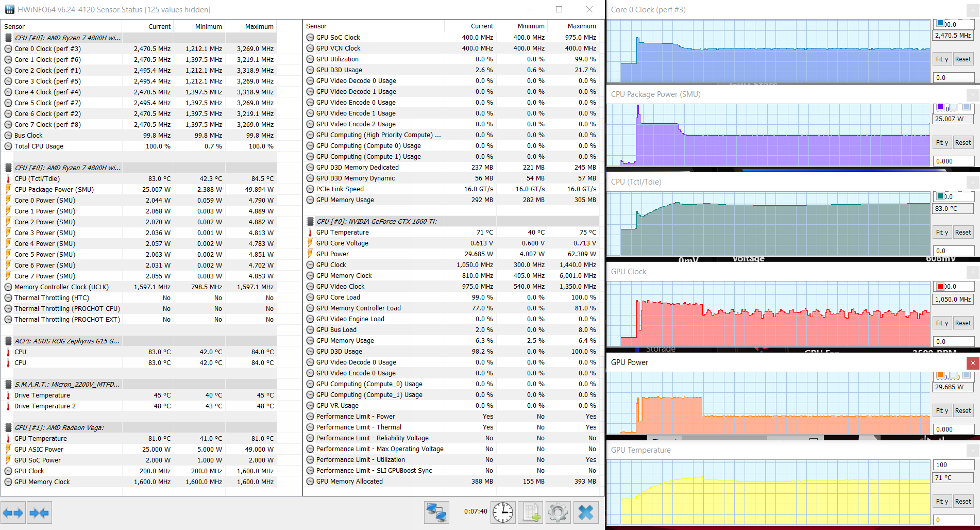
Task: Select the Total CPU Usage row
Action: [x=139, y=146]
